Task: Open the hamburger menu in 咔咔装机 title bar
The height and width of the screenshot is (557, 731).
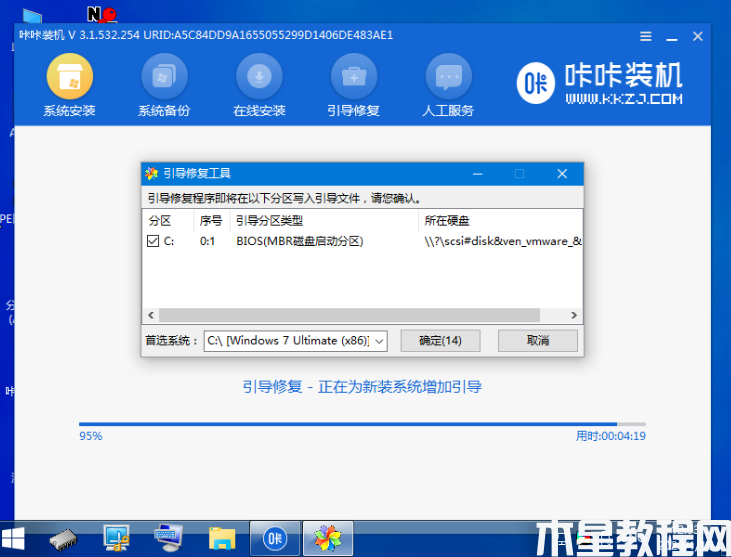Action: click(646, 36)
